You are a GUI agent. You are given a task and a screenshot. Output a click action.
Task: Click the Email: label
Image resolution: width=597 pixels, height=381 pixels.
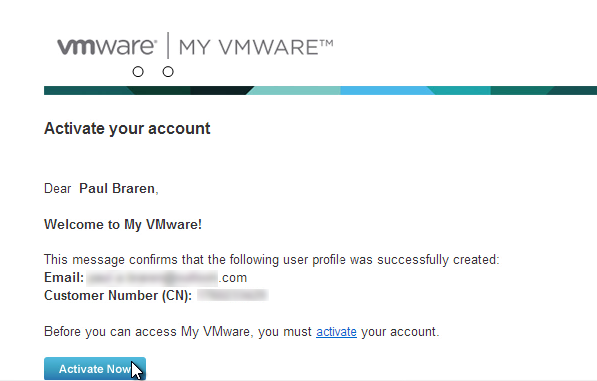pyautogui.click(x=64, y=277)
